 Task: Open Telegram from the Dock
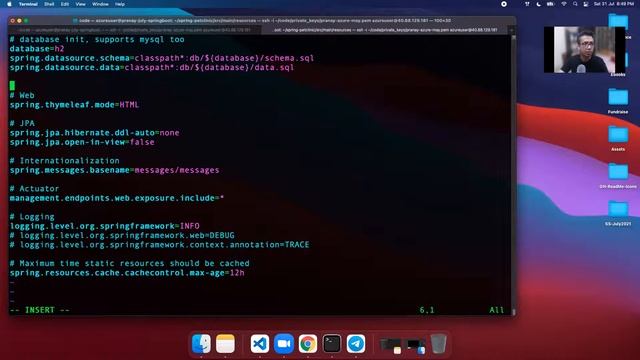point(356,344)
